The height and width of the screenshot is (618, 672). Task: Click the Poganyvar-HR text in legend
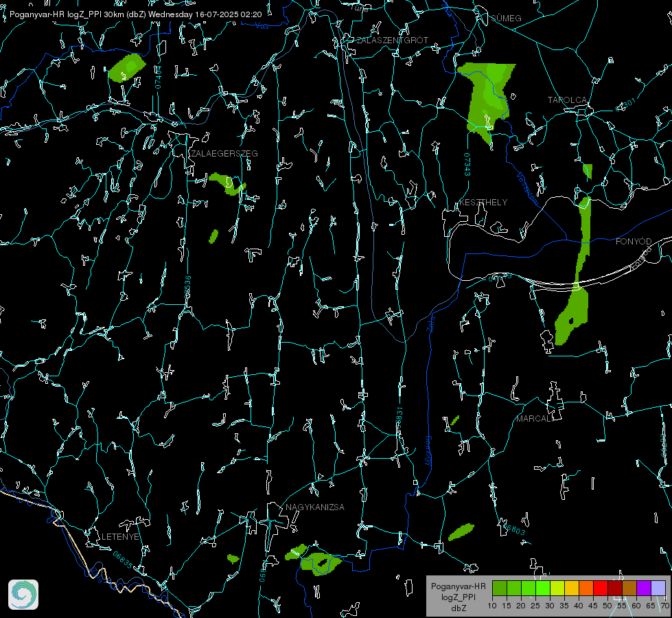pos(458,586)
